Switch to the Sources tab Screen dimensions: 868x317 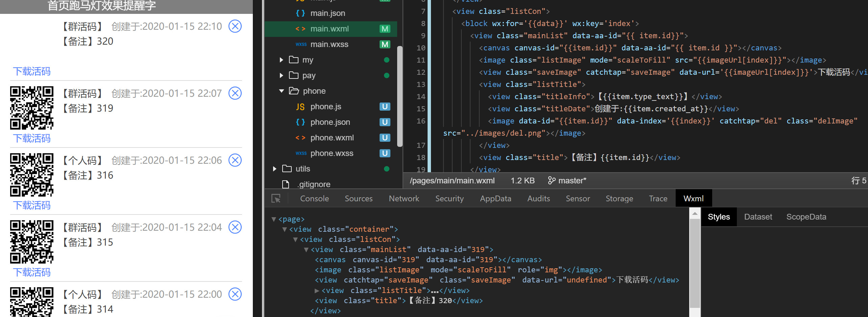point(359,199)
